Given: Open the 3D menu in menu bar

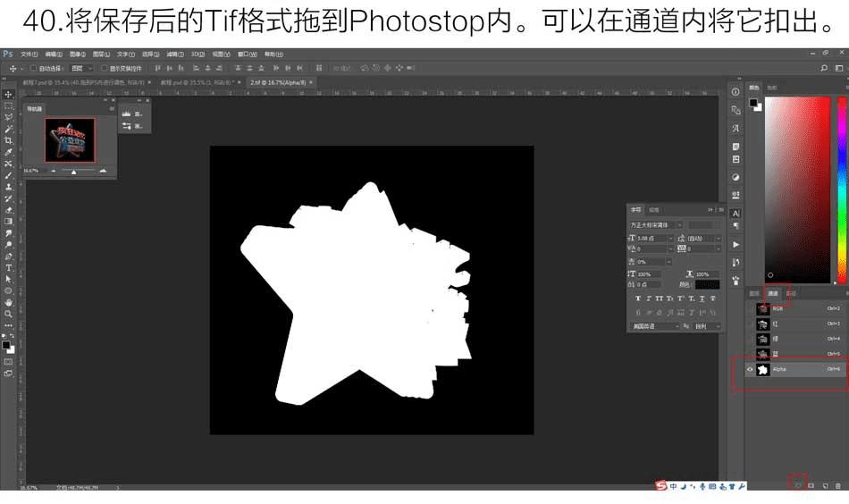Looking at the screenshot, I should point(198,55).
